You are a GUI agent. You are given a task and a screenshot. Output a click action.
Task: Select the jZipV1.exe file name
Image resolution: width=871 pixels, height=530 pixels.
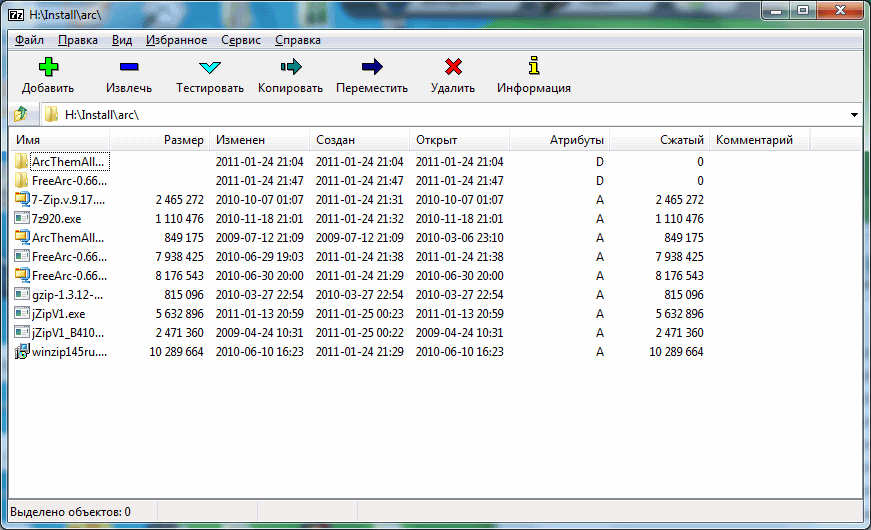coord(58,314)
